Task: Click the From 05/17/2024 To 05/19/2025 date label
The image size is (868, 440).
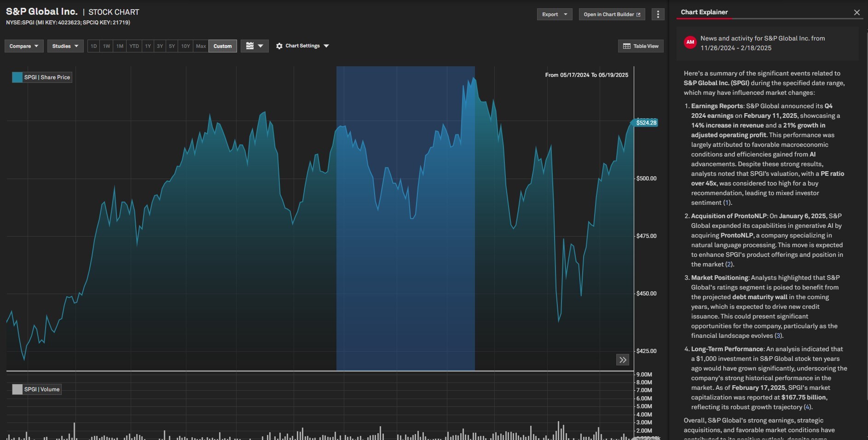Action: [586, 75]
